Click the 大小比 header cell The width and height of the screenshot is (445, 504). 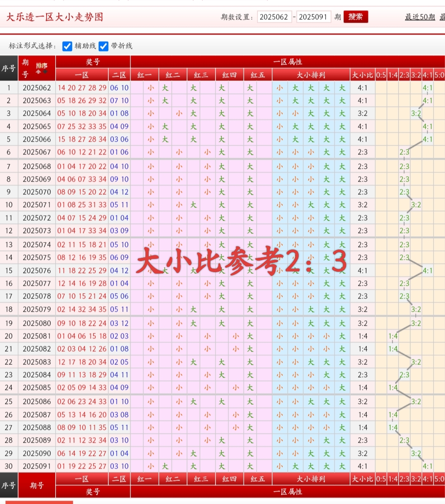363,75
